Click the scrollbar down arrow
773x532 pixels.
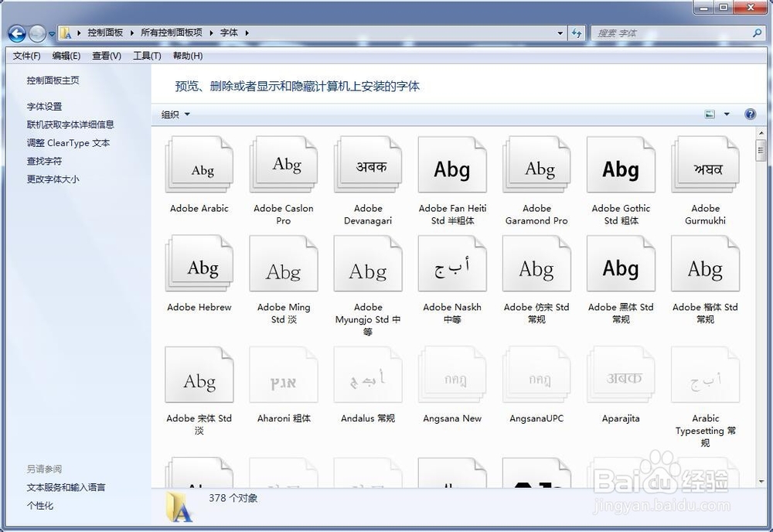tap(761, 482)
